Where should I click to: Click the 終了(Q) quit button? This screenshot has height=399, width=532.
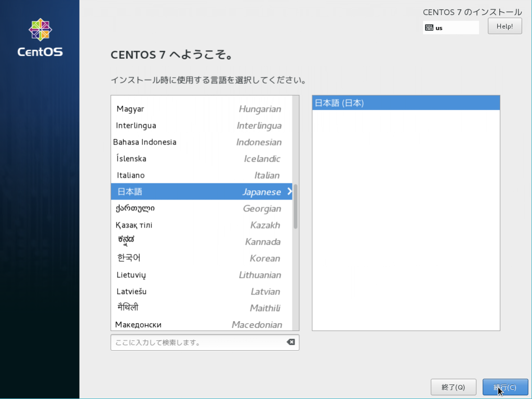pyautogui.click(x=453, y=387)
